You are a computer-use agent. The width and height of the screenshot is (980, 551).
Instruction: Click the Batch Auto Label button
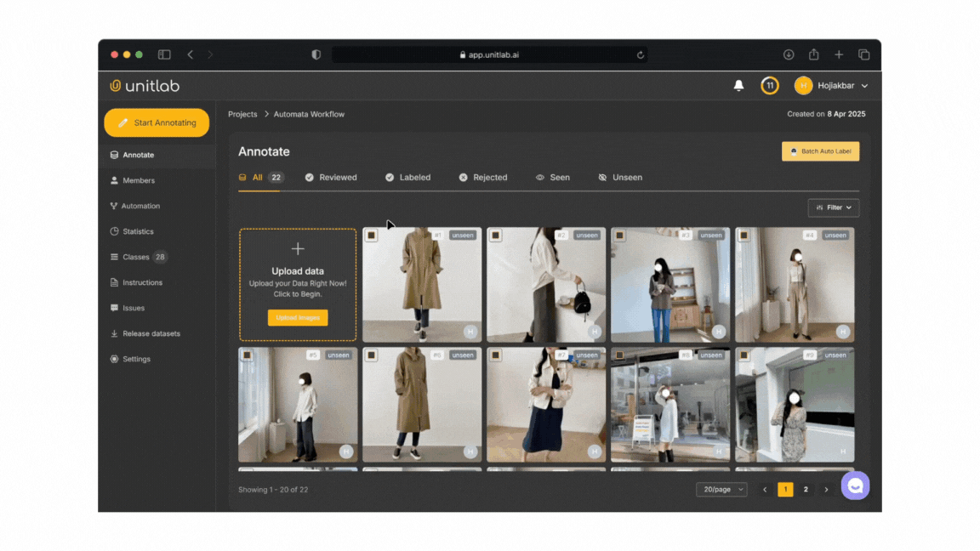pyautogui.click(x=820, y=151)
